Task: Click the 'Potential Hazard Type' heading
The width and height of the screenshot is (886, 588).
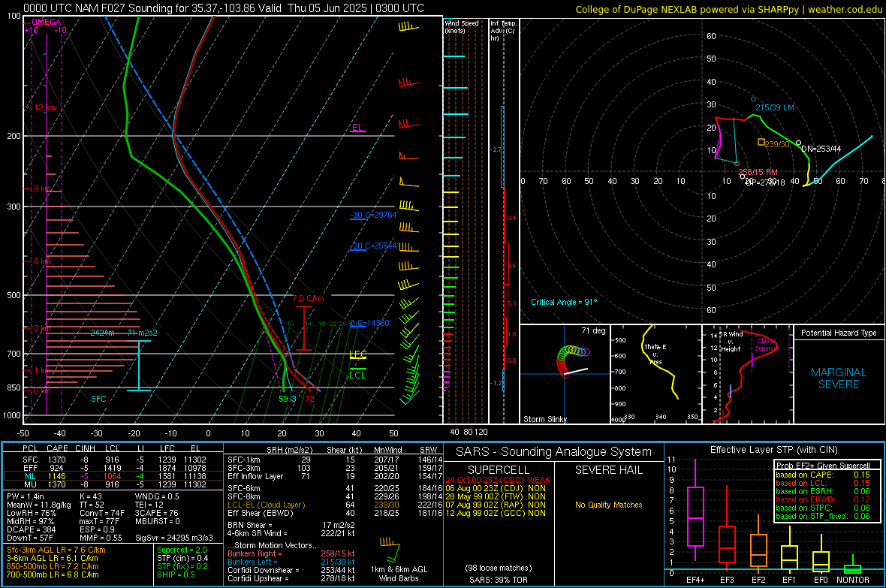Action: click(x=839, y=333)
